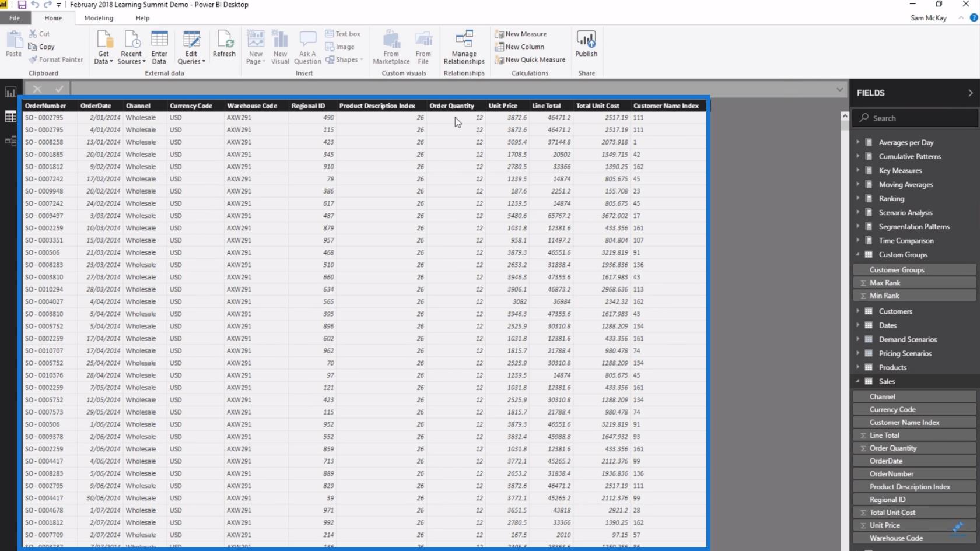Select the Max Rank field
980x551 pixels.
coord(915,283)
